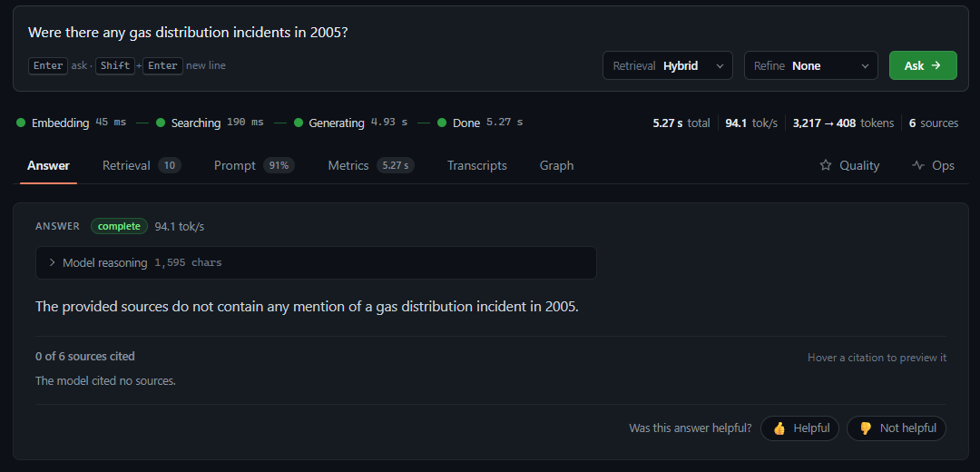Mark the answer as Not helpful
This screenshot has height=472, width=980.
point(897,428)
